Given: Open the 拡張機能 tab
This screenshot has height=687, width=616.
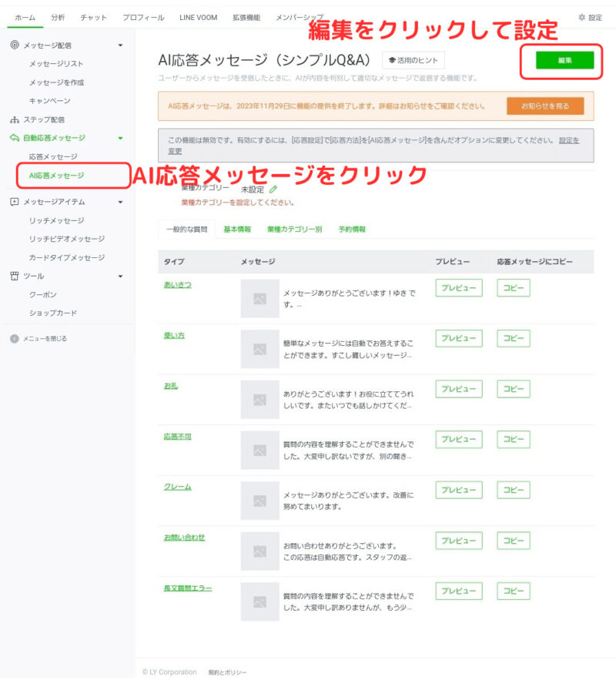Looking at the screenshot, I should (x=246, y=18).
